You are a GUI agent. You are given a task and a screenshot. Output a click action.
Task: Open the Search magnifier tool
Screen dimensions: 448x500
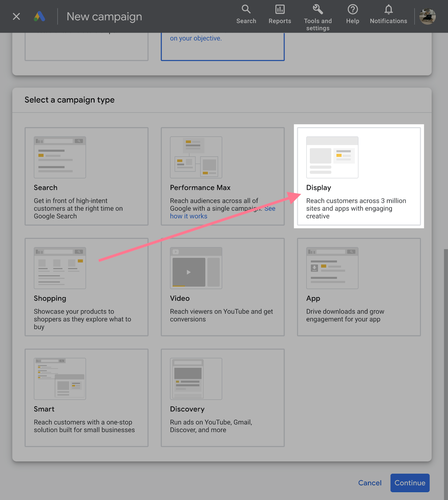pos(246,14)
